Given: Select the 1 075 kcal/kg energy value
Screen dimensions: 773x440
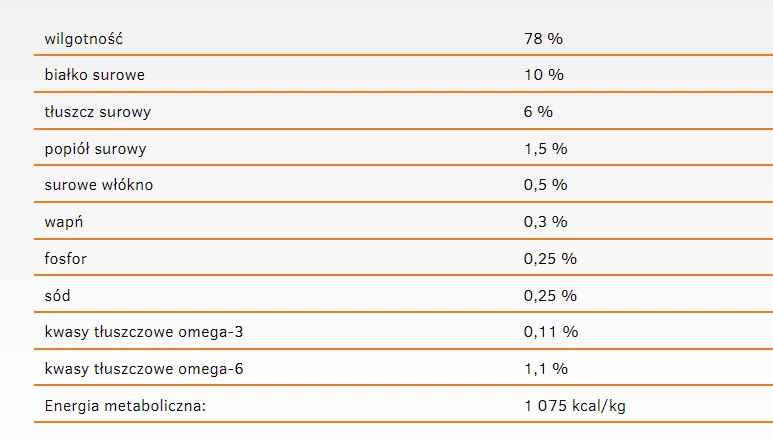Looking at the screenshot, I should coord(575,405).
